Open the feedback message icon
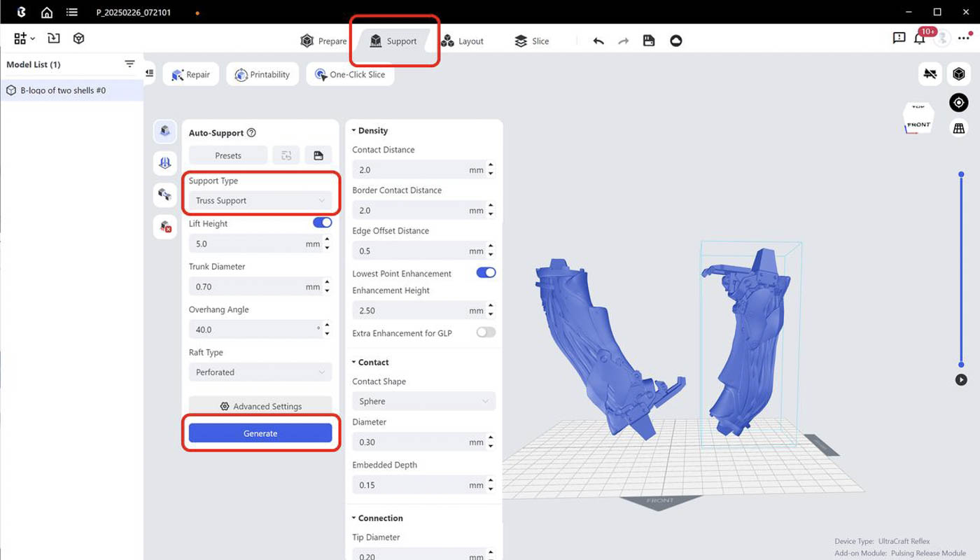This screenshot has height=560, width=980. pyautogui.click(x=899, y=38)
